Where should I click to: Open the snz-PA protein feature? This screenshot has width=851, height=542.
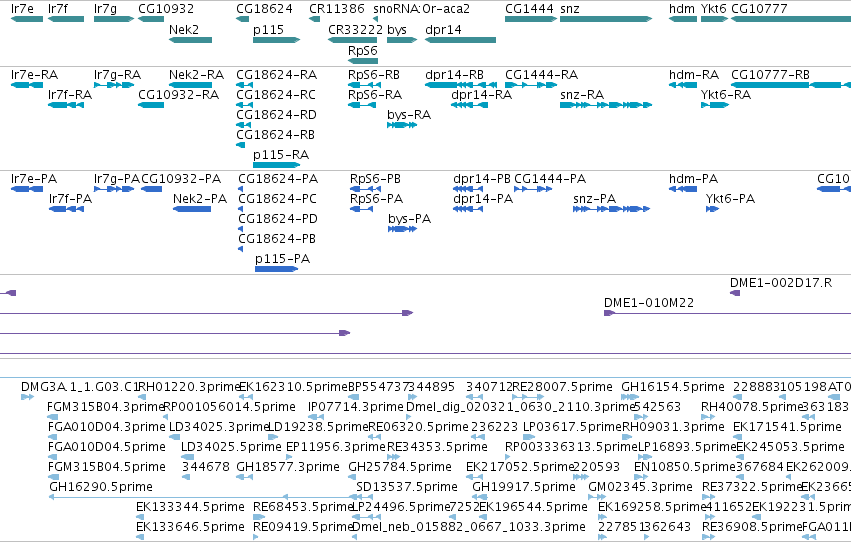pos(611,209)
